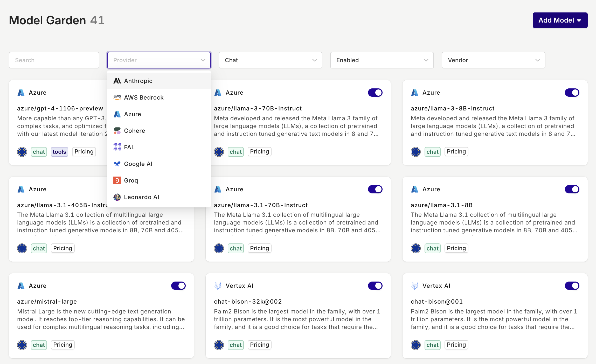Open the Provider filter dropdown
Screen dimensions: 596x364
coord(159,60)
